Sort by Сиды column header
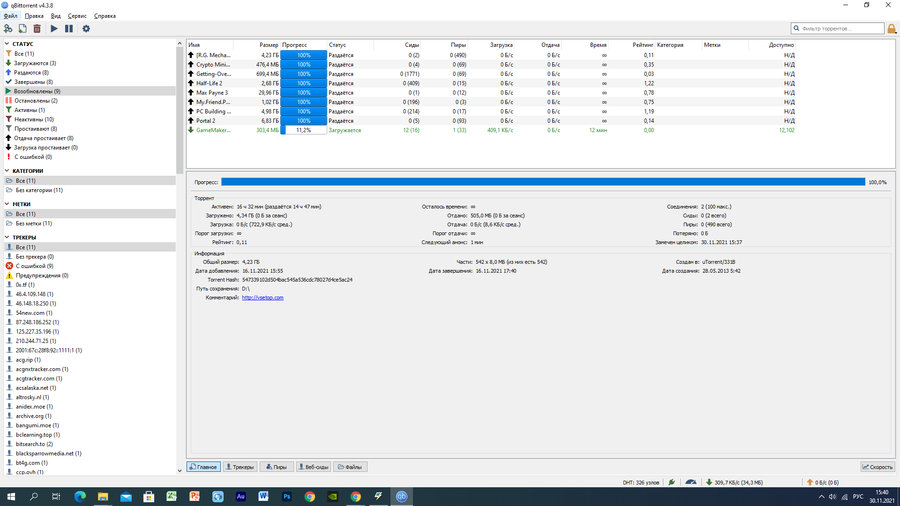900x506 pixels. pyautogui.click(x=397, y=45)
